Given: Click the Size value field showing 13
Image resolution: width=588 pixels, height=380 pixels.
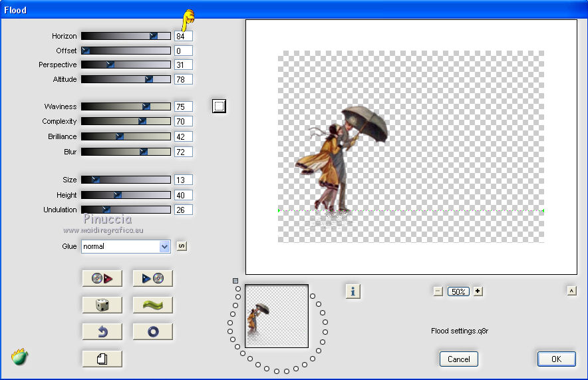Looking at the screenshot, I should click(x=184, y=180).
